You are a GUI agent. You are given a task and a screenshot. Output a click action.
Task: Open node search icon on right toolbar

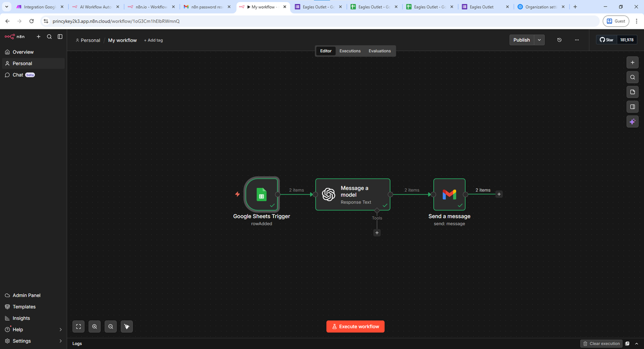click(x=633, y=77)
